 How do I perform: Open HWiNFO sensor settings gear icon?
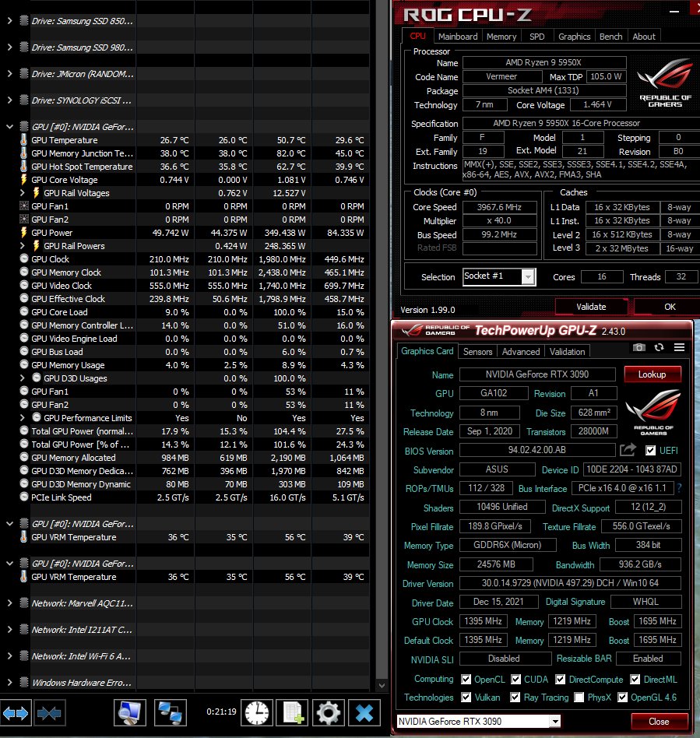tap(328, 712)
